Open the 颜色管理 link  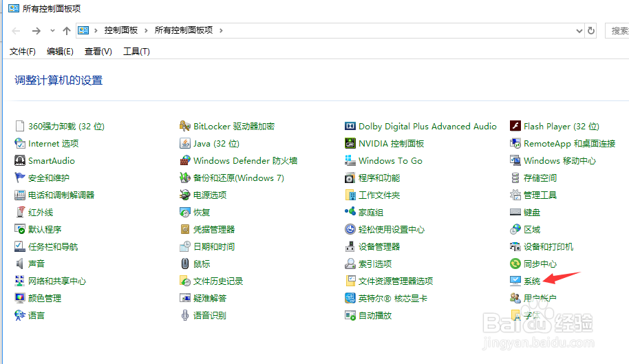pos(45,298)
